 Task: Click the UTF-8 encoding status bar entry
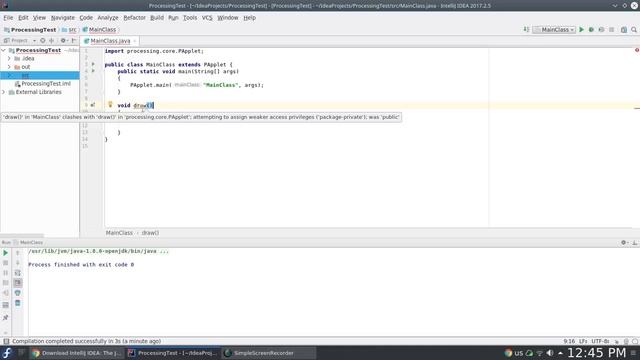click(600, 341)
